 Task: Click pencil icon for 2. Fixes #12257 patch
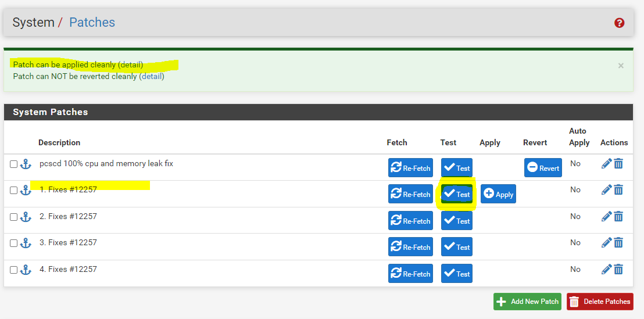[x=606, y=217]
